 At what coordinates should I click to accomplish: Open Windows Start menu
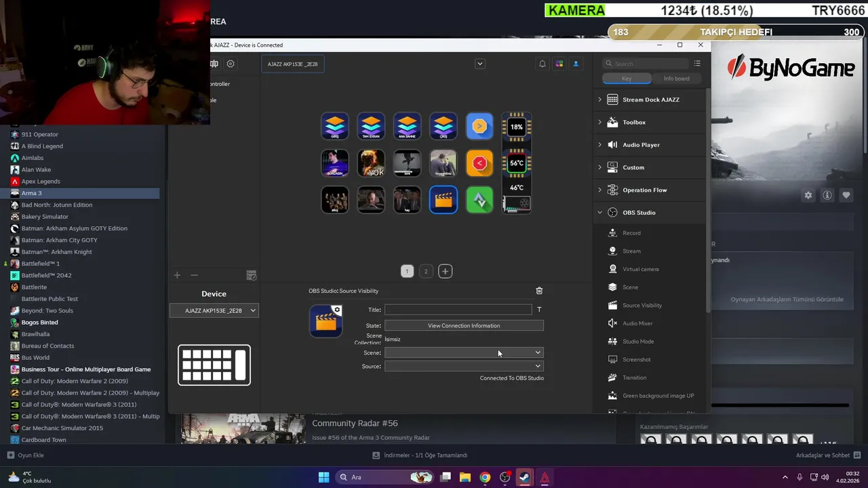coord(323,477)
